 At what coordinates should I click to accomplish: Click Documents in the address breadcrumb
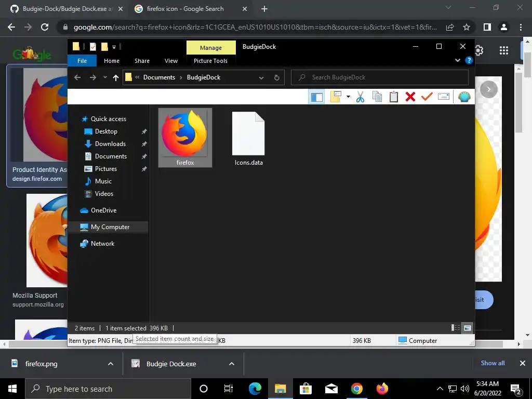coord(159,77)
